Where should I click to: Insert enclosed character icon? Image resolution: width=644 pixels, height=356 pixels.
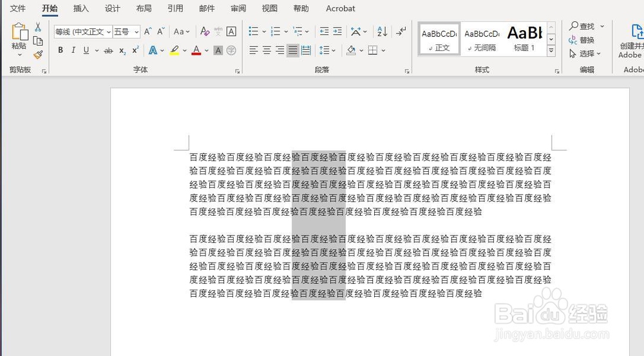pos(231,50)
